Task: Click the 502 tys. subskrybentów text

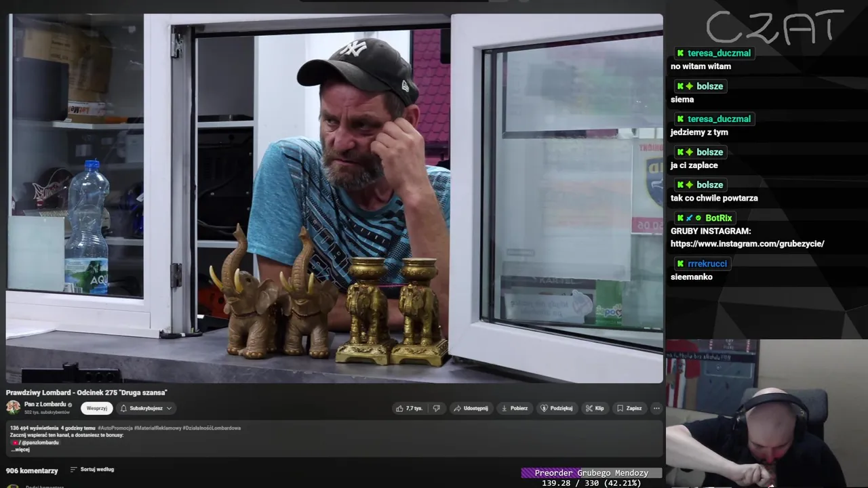Action: click(47, 412)
